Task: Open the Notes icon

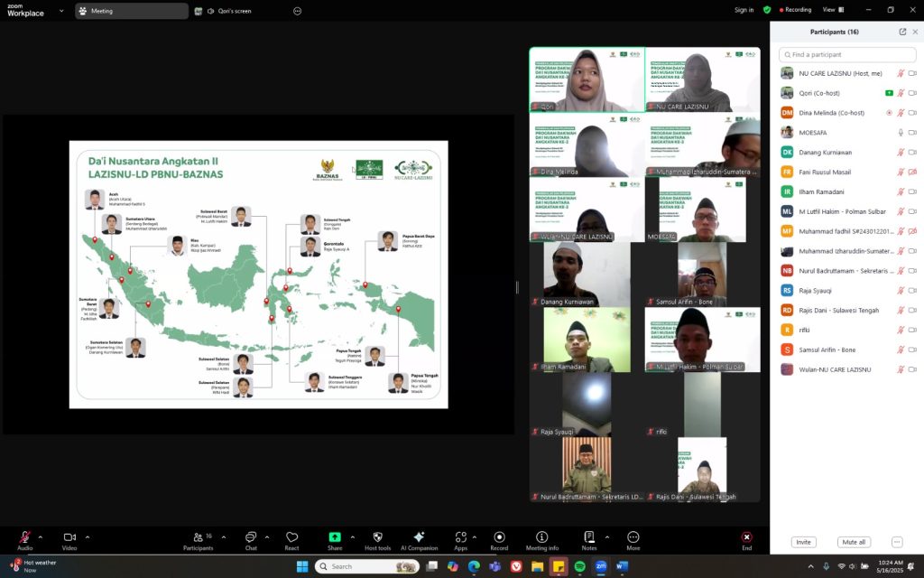Action: pyautogui.click(x=589, y=538)
